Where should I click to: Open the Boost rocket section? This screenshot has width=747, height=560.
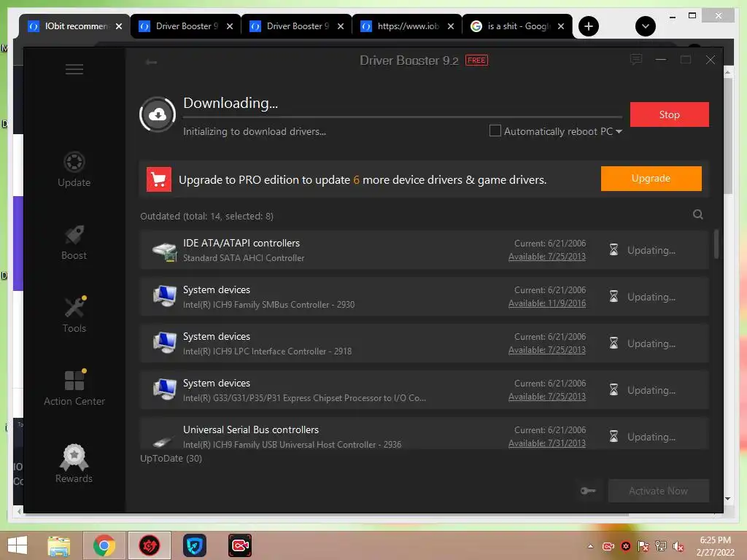tap(74, 242)
